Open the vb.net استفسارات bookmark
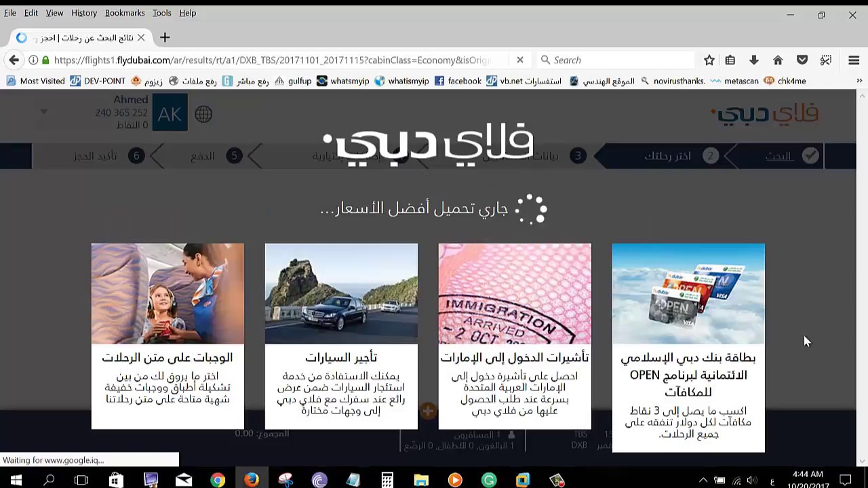Viewport: 868px width, 488px height. pos(524,81)
